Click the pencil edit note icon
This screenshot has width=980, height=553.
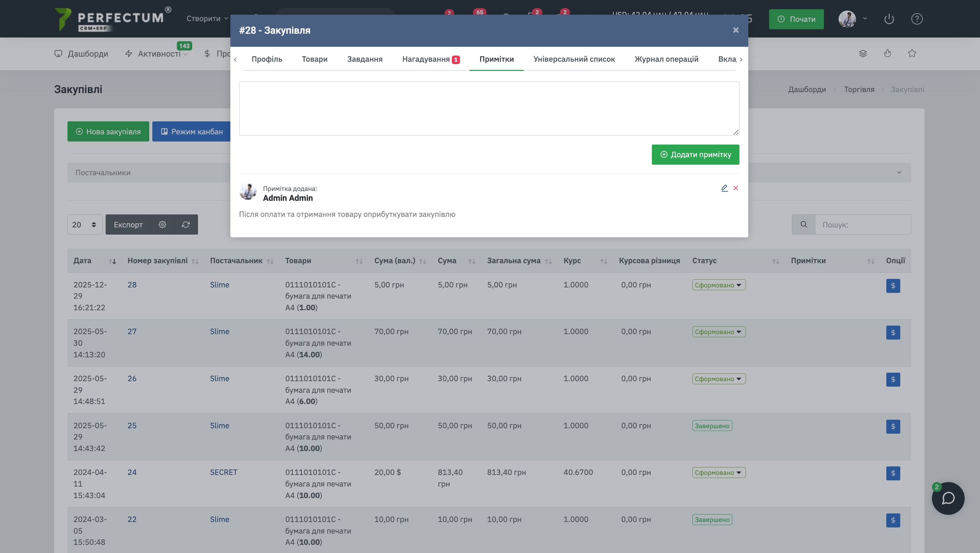tap(724, 188)
